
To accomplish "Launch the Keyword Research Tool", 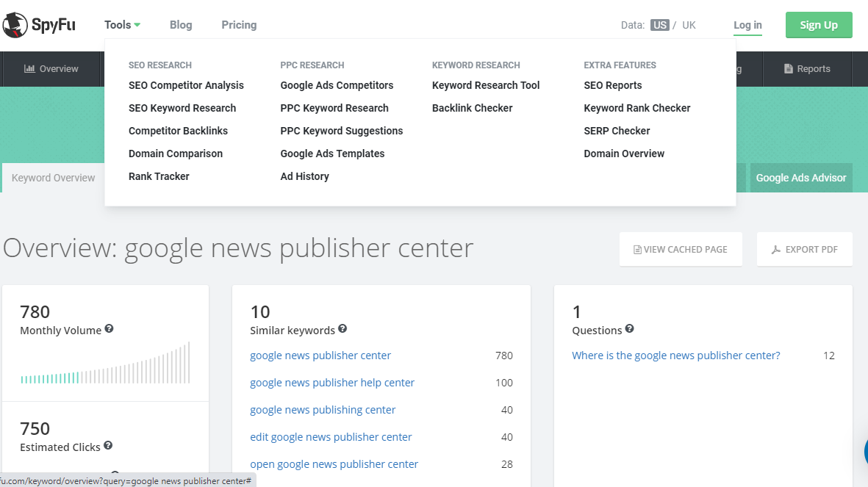I will pos(486,85).
